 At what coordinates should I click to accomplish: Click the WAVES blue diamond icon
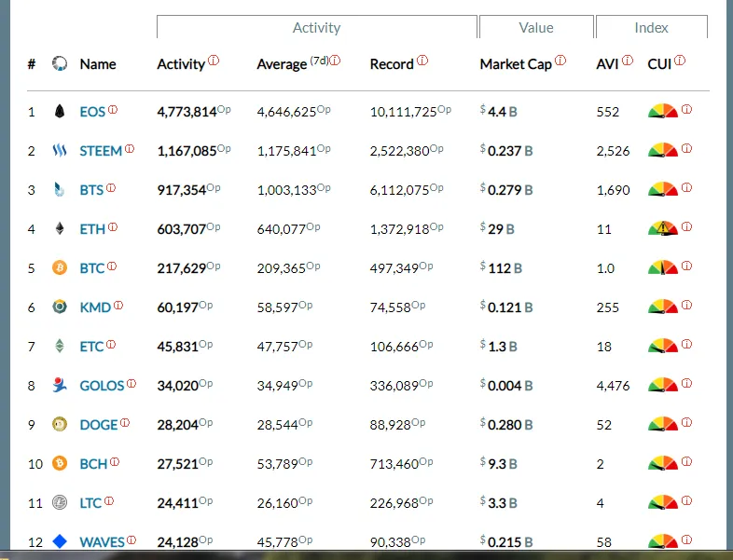(60, 541)
